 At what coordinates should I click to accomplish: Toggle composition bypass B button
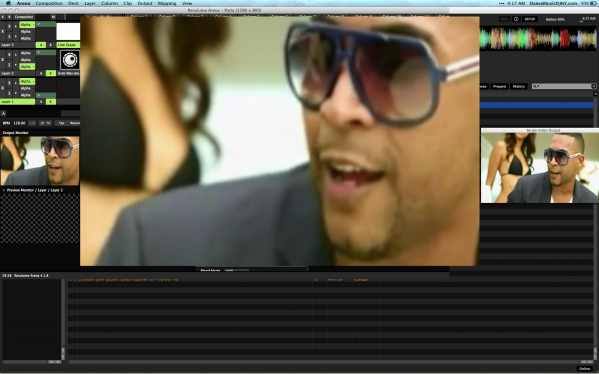(9, 17)
